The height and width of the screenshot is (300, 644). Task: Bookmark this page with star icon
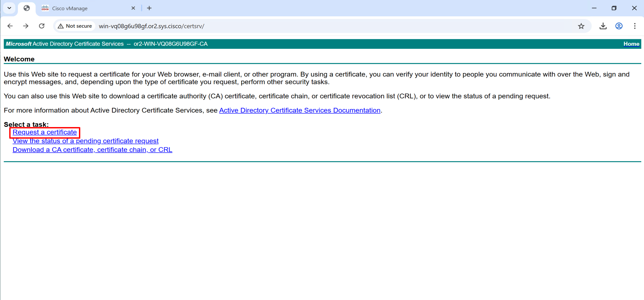coord(581,26)
